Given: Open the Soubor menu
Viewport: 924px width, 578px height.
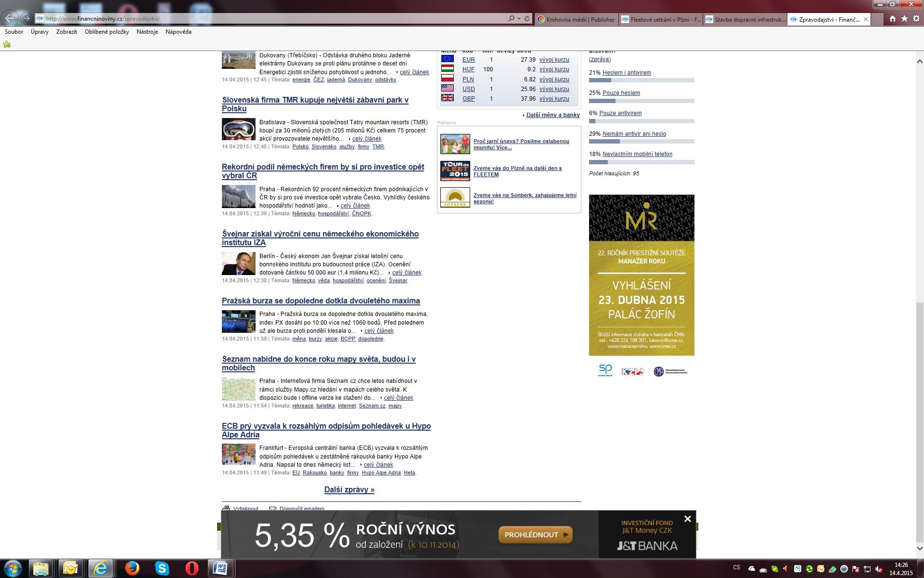Looking at the screenshot, I should pyautogui.click(x=14, y=32).
